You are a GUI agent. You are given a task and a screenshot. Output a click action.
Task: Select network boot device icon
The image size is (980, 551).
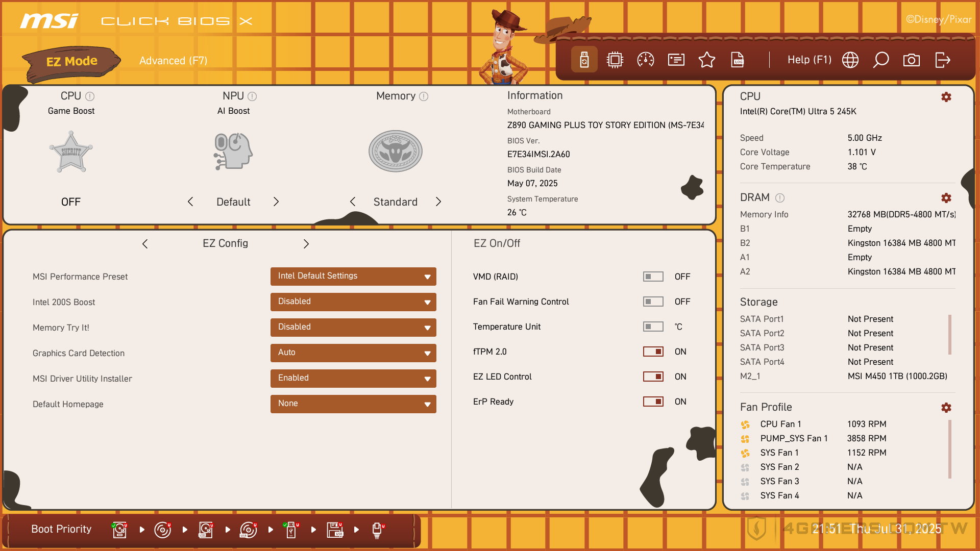pos(378,530)
